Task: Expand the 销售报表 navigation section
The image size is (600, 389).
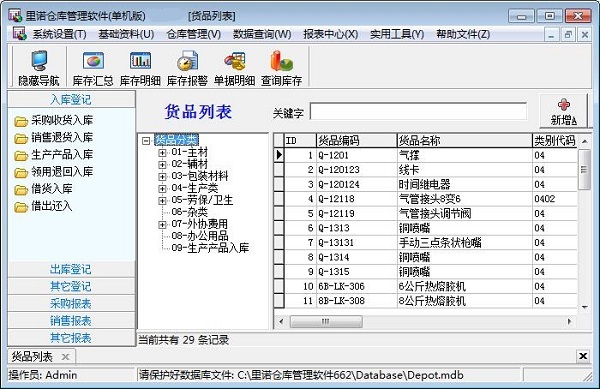Action: 71,321
